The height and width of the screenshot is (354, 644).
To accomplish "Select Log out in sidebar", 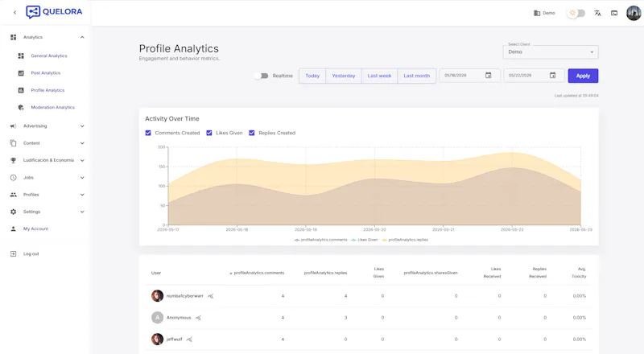I will coord(31,253).
